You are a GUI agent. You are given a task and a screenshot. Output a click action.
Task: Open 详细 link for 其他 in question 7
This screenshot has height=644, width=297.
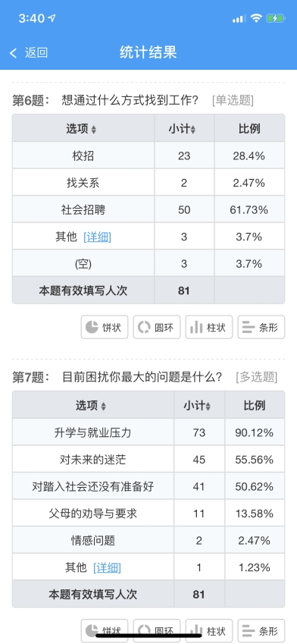click(x=107, y=567)
